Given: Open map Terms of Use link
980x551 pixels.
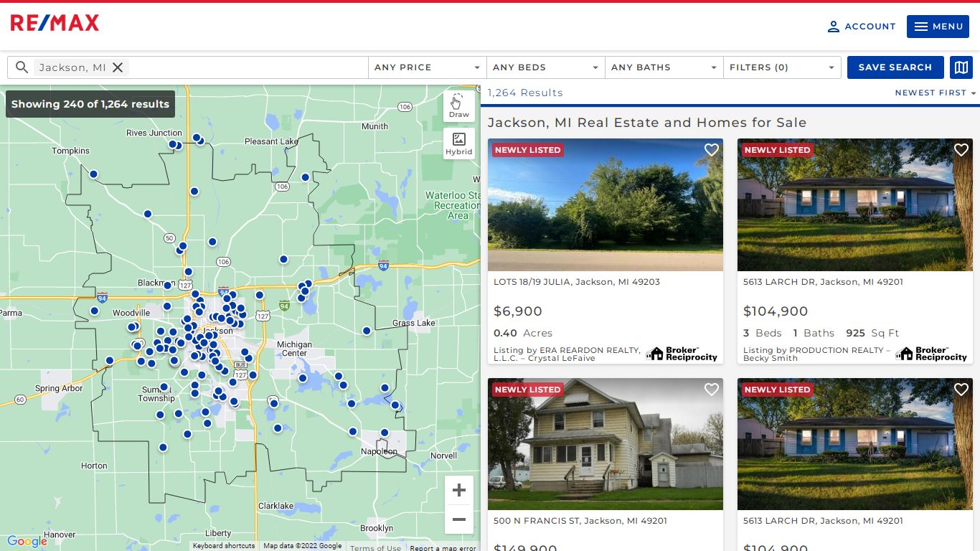Looking at the screenshot, I should click(x=376, y=547).
